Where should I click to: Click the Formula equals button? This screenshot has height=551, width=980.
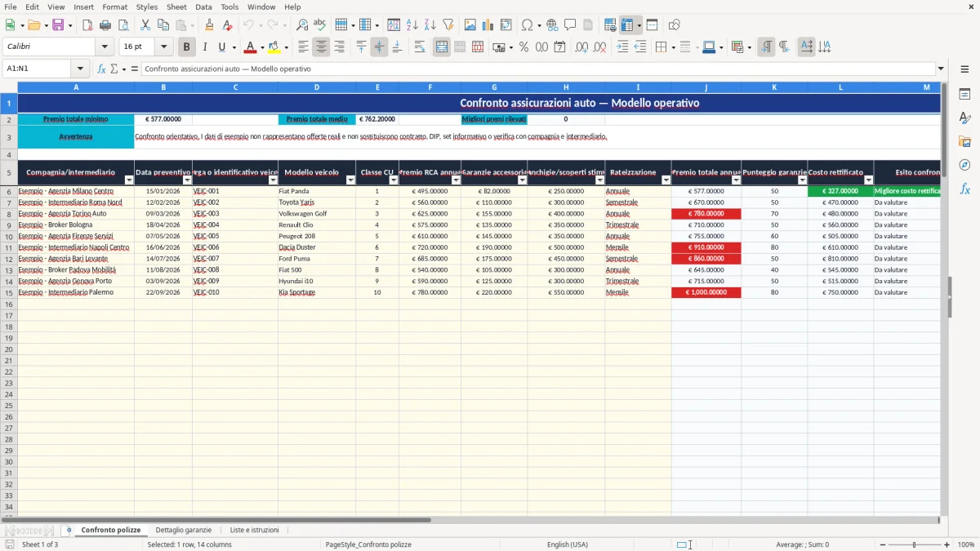click(135, 69)
